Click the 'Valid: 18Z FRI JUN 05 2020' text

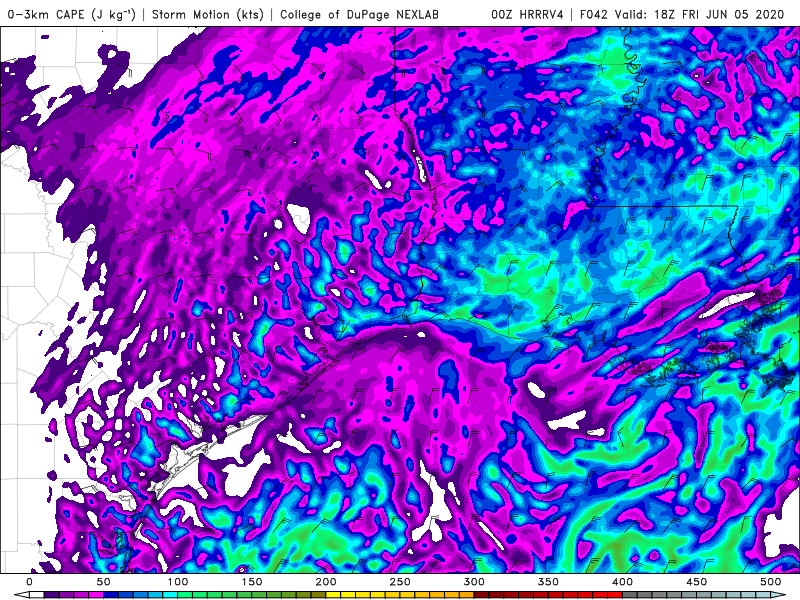(x=699, y=14)
